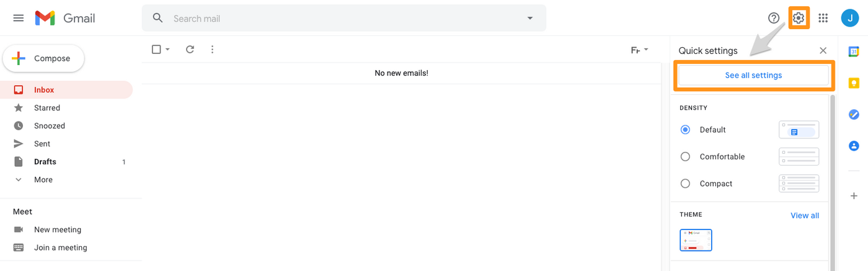Open Contacts in the side panel
The image size is (868, 271).
coord(854,146)
